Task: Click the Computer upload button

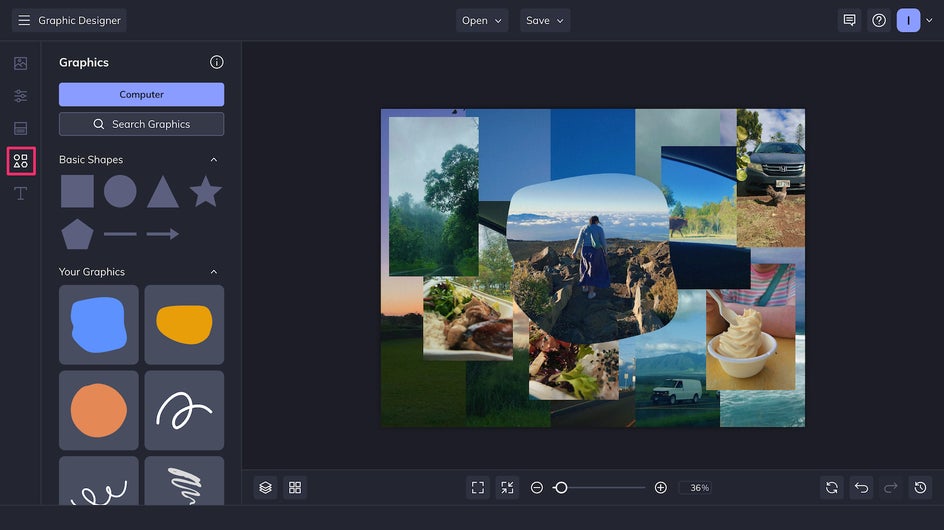Action: click(141, 95)
